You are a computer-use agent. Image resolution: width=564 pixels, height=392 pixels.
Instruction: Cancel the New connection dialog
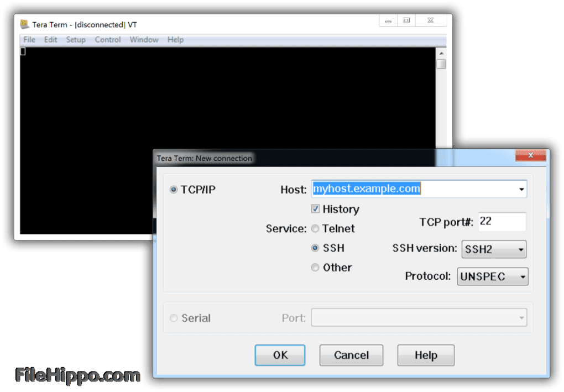coord(351,355)
